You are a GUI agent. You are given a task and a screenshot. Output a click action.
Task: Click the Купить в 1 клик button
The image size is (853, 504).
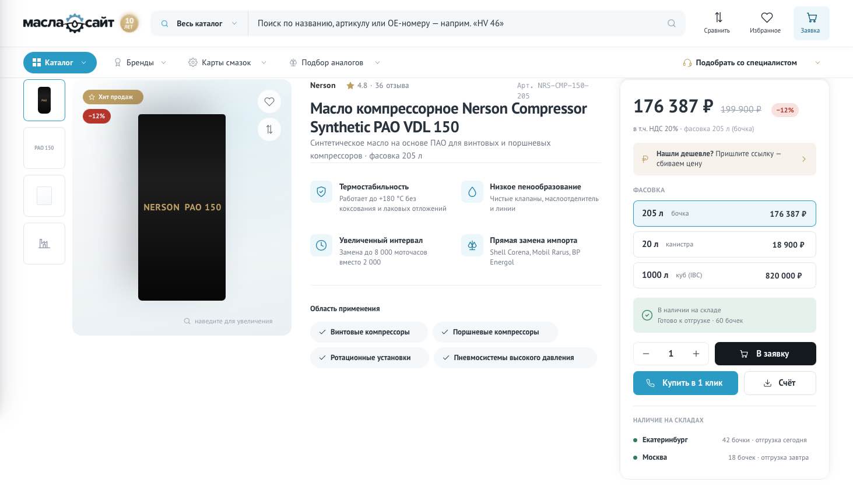point(686,383)
